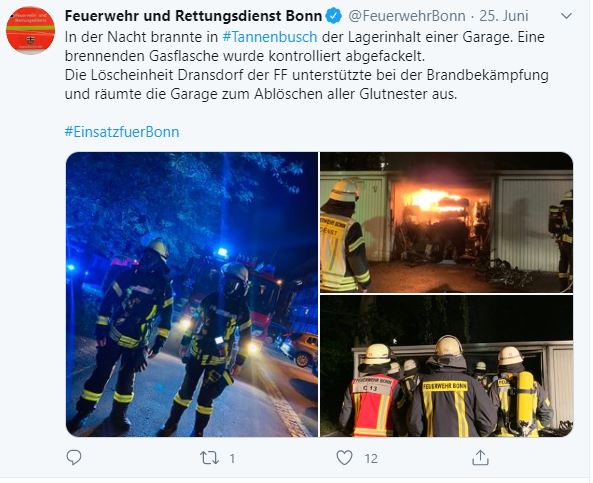
Task: Open the Feuerwehr Bonn profile avatar
Action: (30, 31)
